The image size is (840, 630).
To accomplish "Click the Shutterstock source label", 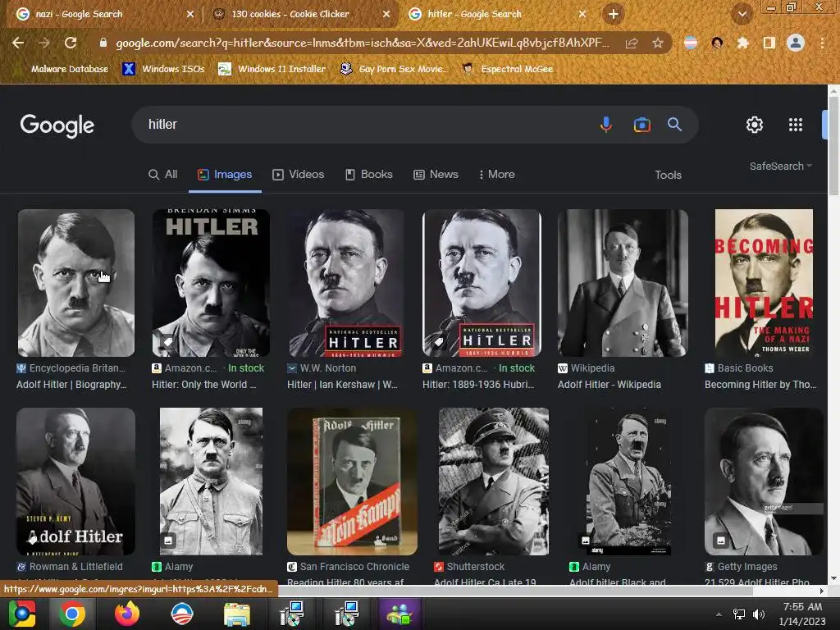I will point(476,566).
